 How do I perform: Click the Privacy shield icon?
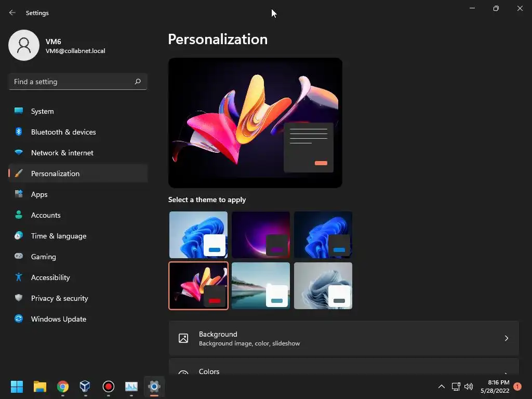click(19, 298)
